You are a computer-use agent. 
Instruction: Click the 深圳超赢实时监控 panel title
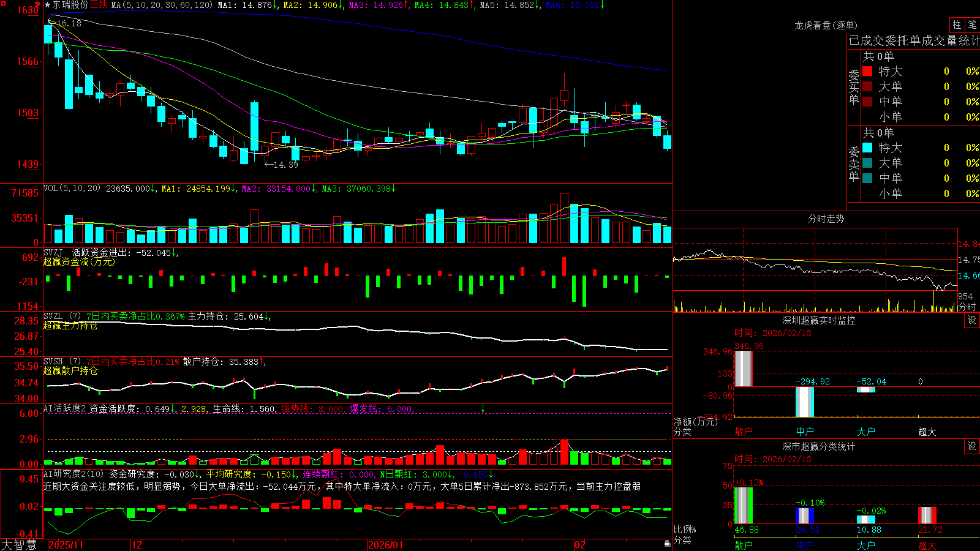tap(819, 320)
